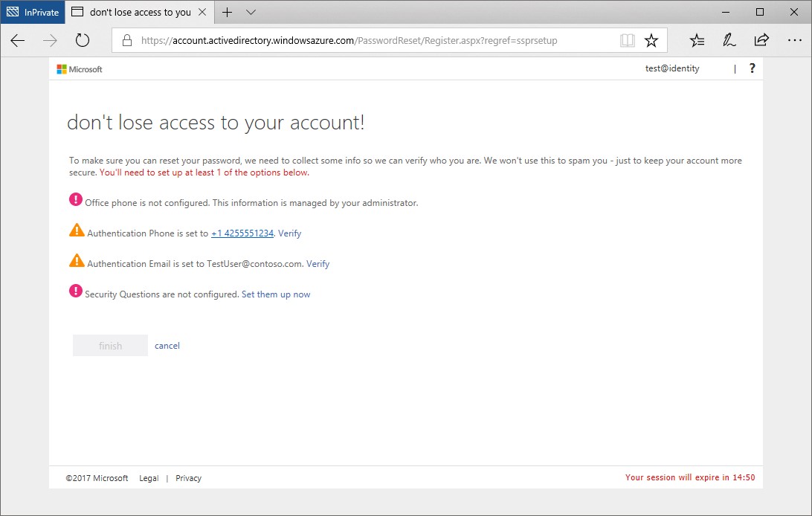Click the cancel link

click(167, 346)
